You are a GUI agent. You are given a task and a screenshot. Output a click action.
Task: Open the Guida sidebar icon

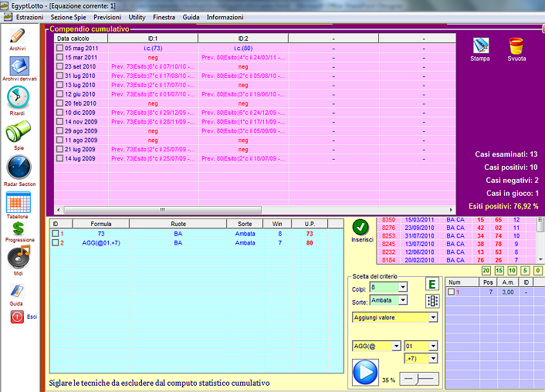(x=17, y=291)
